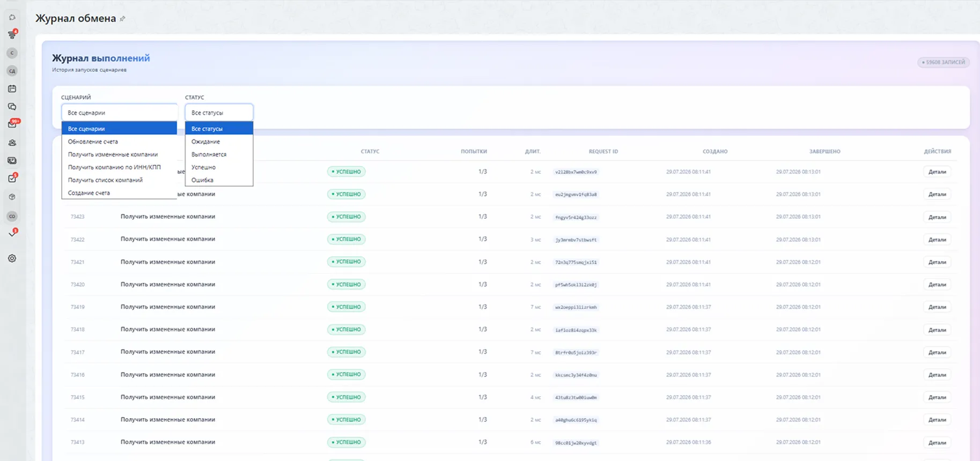This screenshot has height=461, width=980.
Task: Click the Request ID column header
Action: click(603, 152)
